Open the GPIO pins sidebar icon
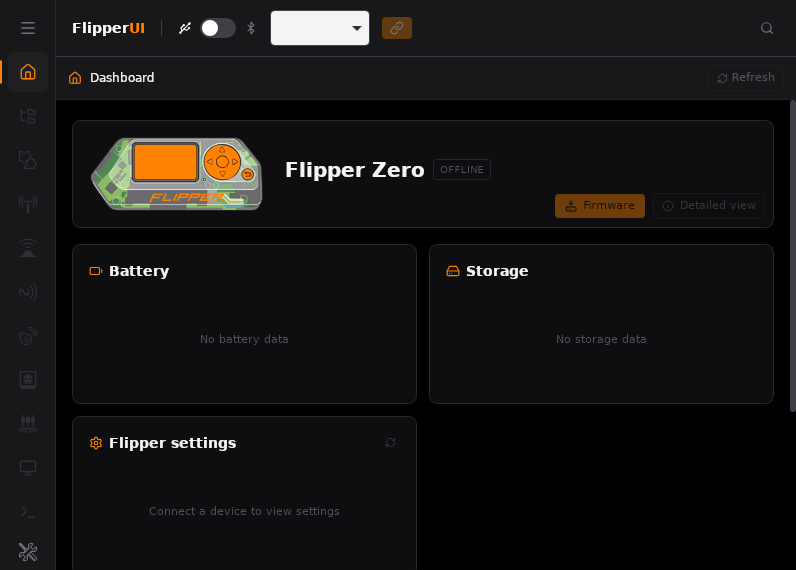The height and width of the screenshot is (570, 796). pyautogui.click(x=28, y=424)
